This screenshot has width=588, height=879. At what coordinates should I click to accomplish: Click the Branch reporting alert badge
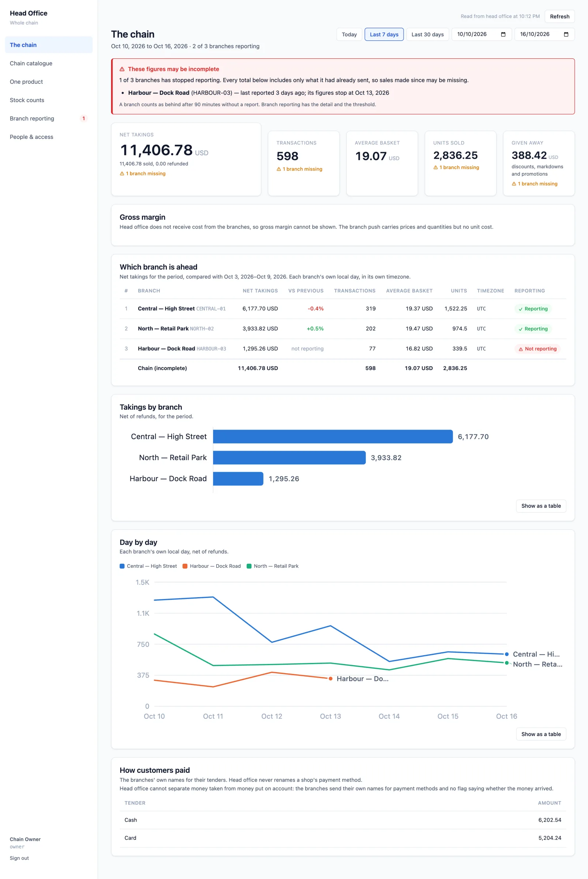(x=84, y=118)
